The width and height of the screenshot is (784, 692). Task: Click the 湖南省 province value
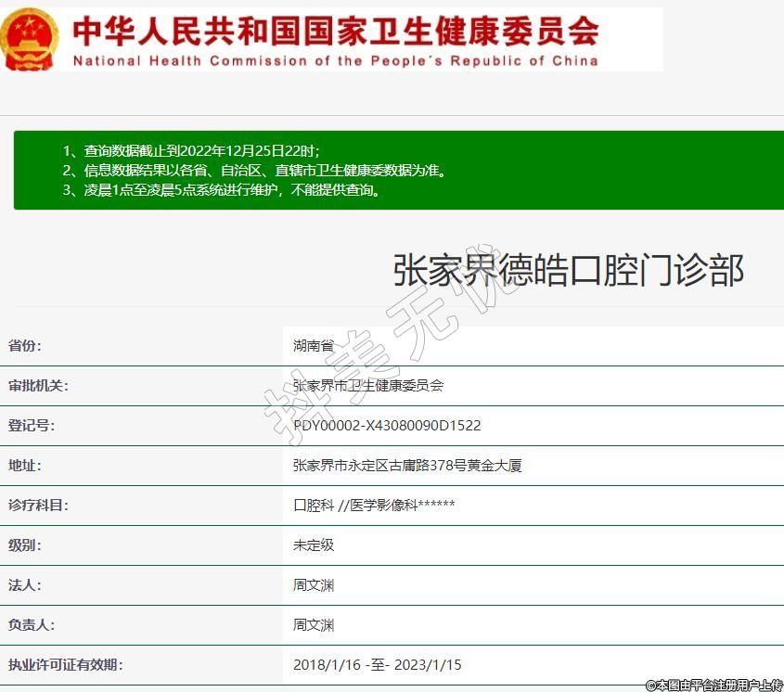coord(314,346)
